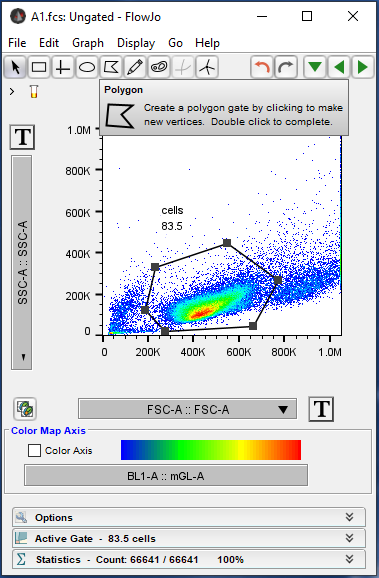This screenshot has width=379, height=578.
Task: Click the Active Gate panel icon
Action: tap(21, 539)
